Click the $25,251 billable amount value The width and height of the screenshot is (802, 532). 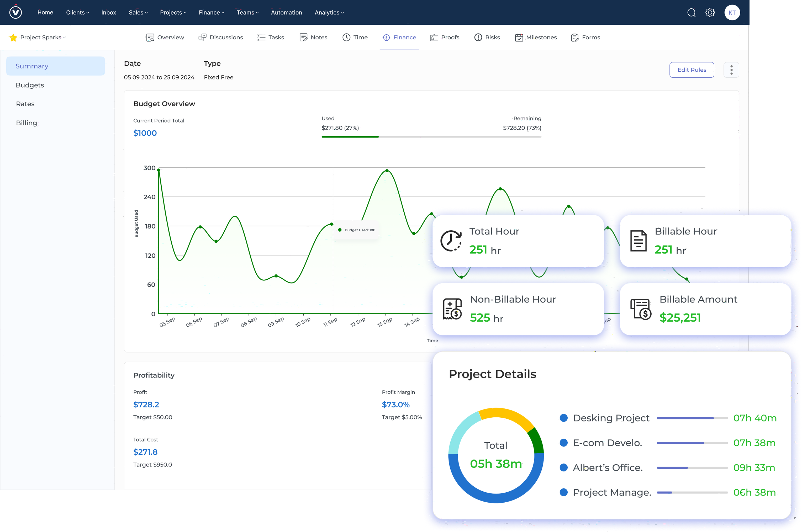(x=680, y=318)
